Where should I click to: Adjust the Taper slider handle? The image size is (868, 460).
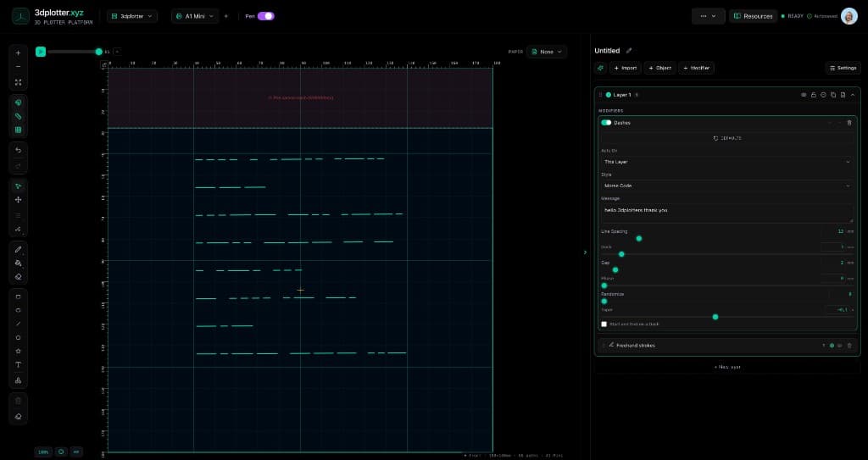pyautogui.click(x=715, y=317)
